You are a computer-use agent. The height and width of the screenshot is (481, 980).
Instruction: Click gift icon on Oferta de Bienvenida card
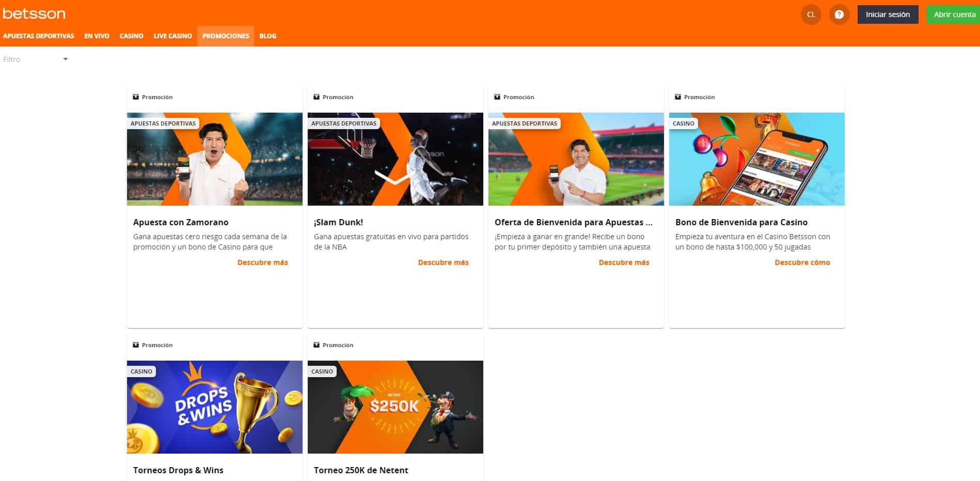(497, 97)
